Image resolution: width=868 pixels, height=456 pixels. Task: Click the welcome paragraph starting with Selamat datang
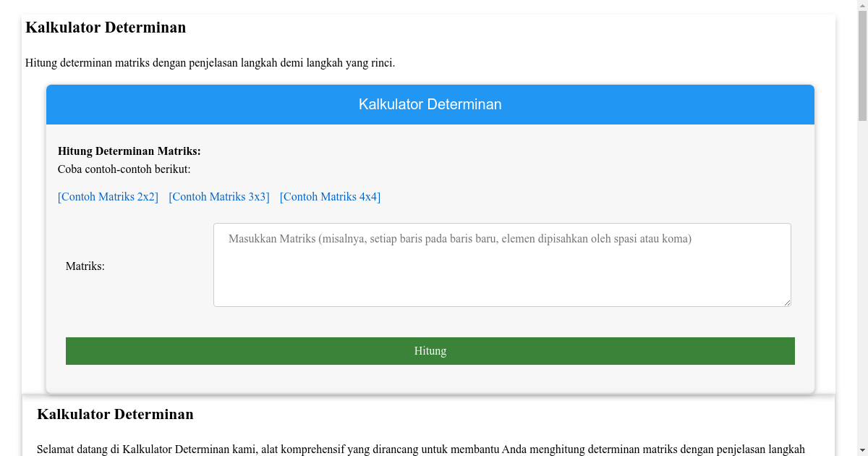click(422, 448)
